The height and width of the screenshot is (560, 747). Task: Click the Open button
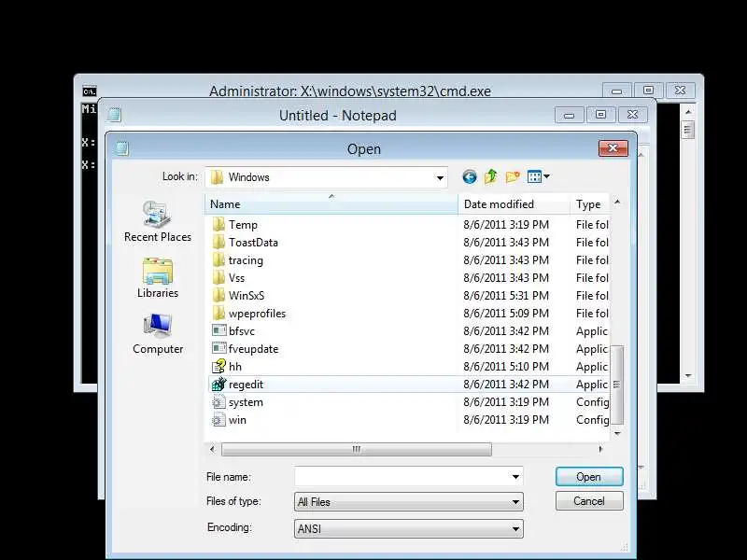tap(589, 477)
